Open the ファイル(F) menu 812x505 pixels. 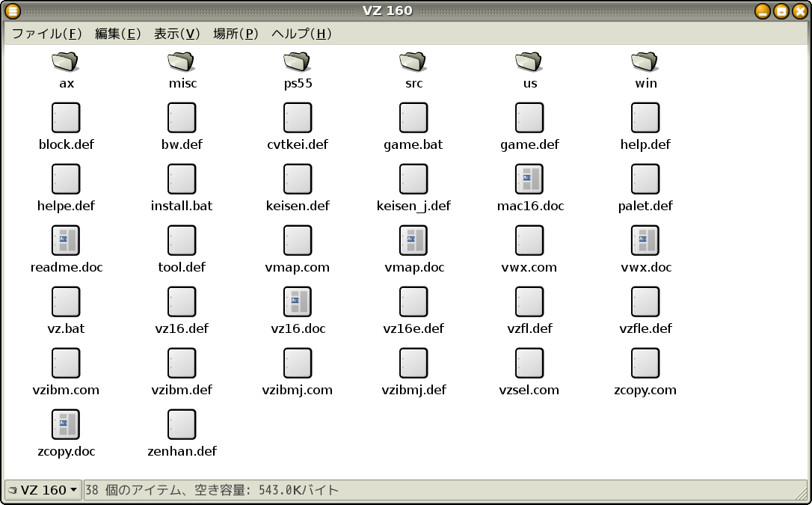click(46, 34)
